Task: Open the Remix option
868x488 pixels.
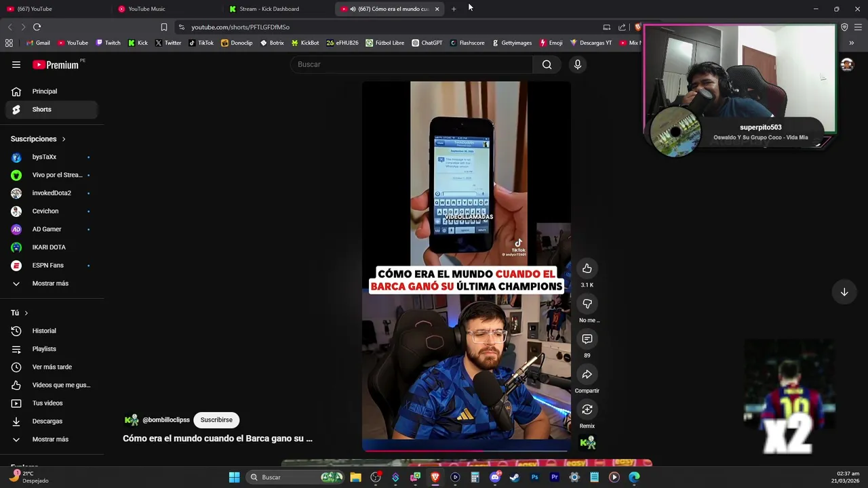Action: tap(587, 409)
